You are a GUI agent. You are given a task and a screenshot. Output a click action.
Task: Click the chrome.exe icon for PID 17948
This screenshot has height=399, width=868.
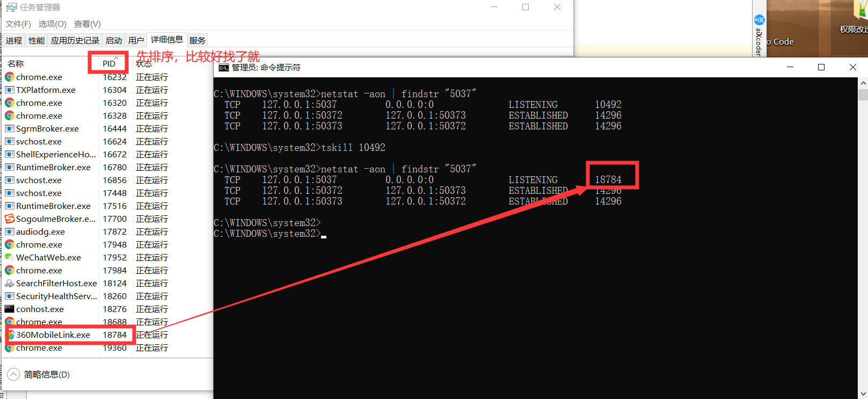10,244
